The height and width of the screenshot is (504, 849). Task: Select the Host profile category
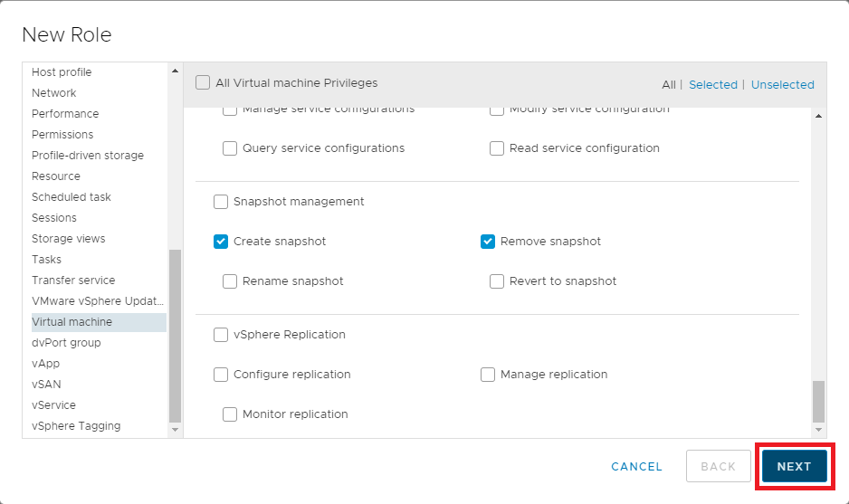click(62, 72)
